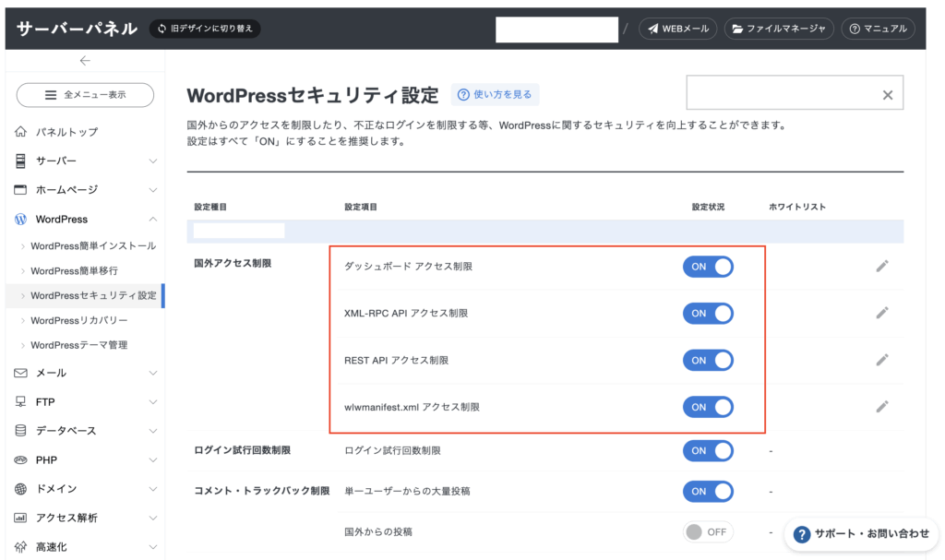The image size is (945, 560).
Task: Click 使い方を見る help link
Action: coord(495,95)
